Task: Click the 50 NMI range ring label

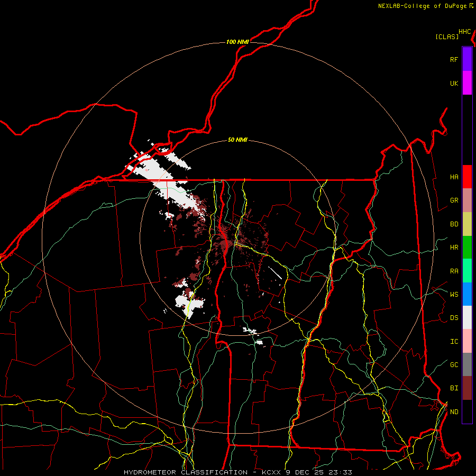Action: (x=237, y=140)
